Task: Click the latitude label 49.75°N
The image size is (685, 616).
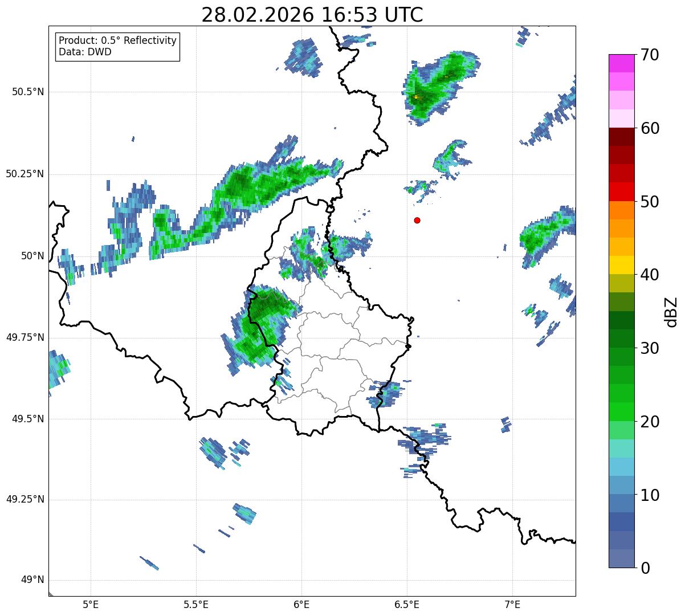Action: click(x=25, y=337)
